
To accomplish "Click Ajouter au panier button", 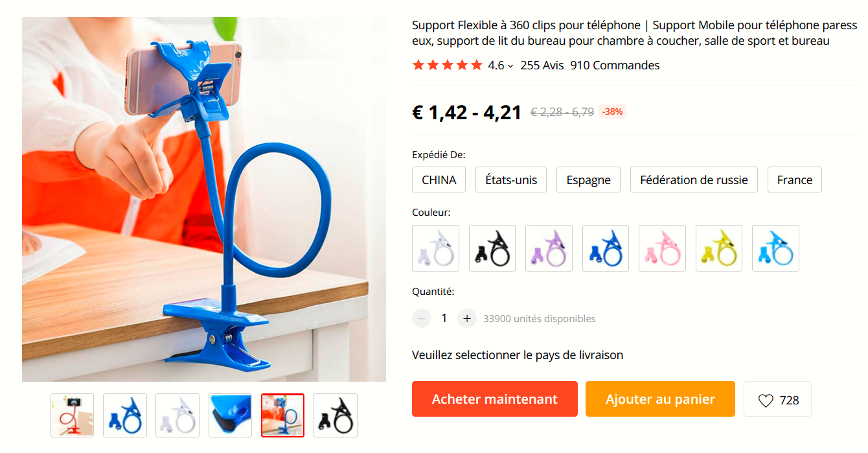I will [x=660, y=399].
